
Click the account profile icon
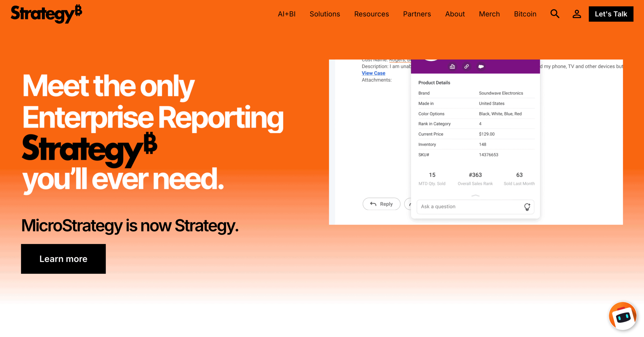(x=577, y=14)
